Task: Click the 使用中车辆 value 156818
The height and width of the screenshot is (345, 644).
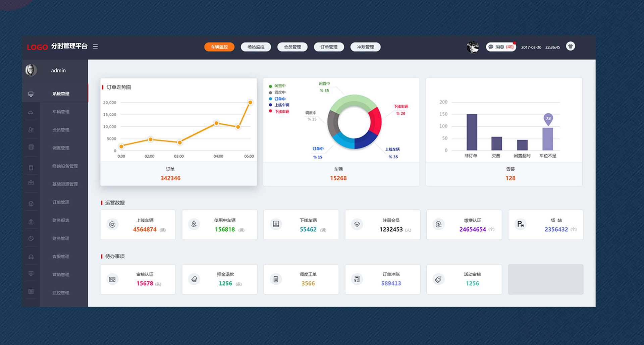Action: 225,229
